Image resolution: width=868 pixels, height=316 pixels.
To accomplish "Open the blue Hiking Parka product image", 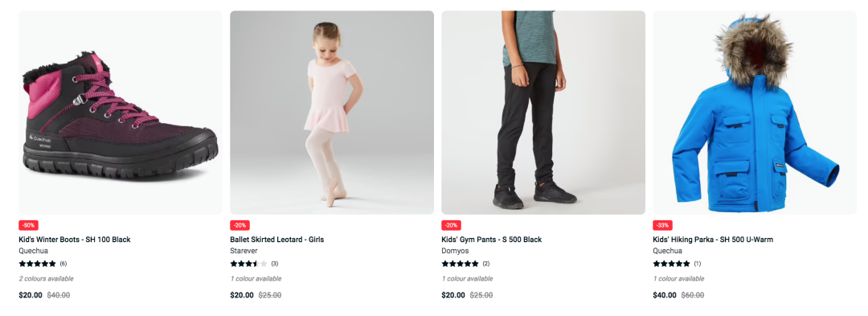I will 755,113.
